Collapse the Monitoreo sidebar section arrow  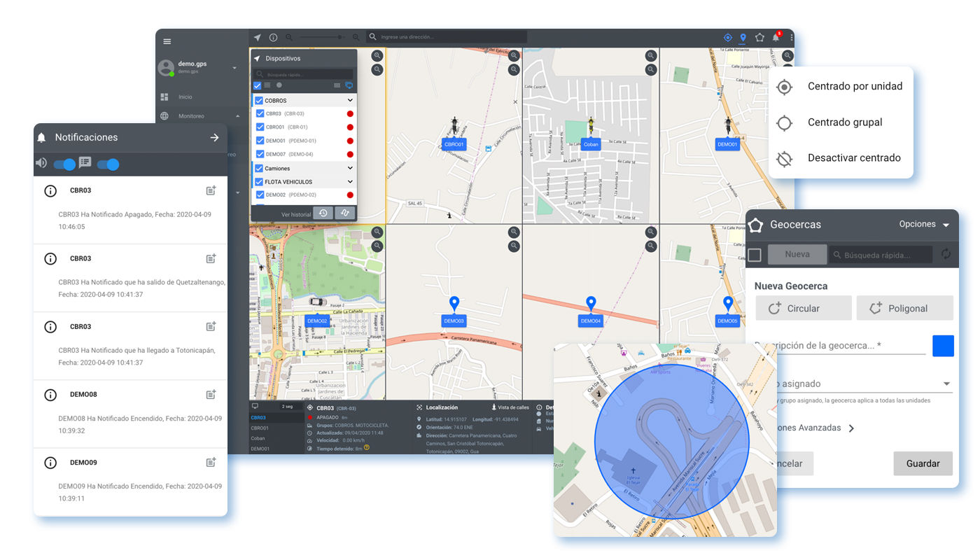(238, 116)
